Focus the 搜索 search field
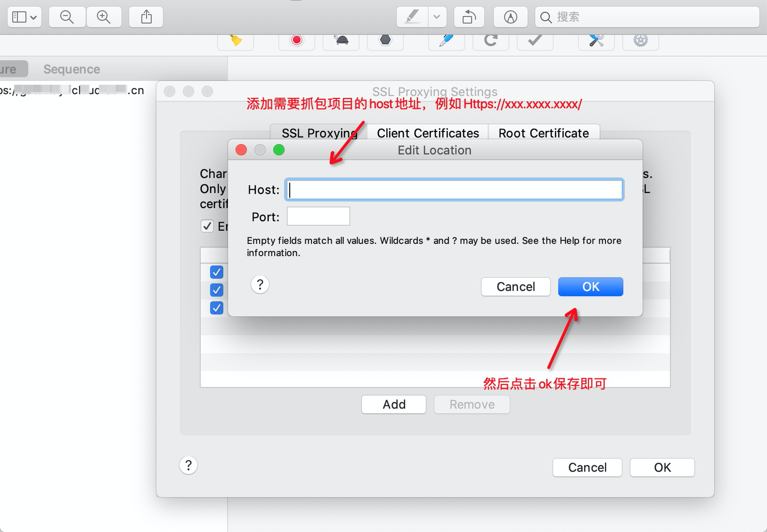Screen dimensions: 767x532 tap(647, 17)
